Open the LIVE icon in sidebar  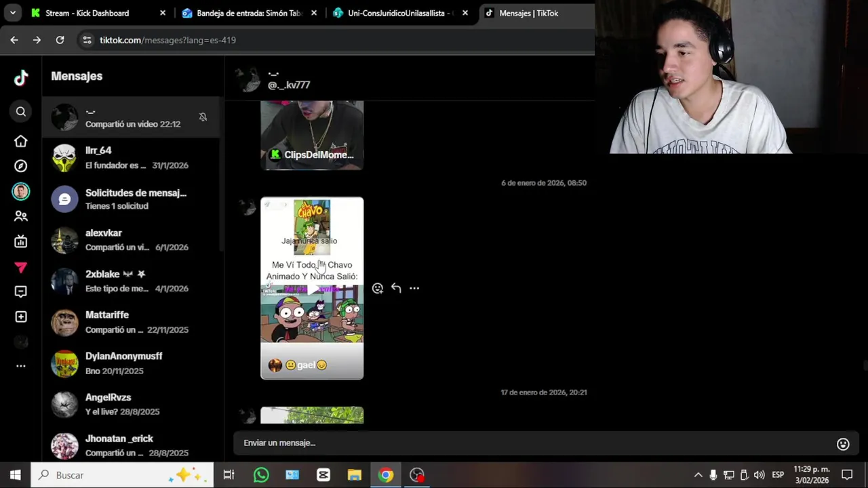click(21, 241)
